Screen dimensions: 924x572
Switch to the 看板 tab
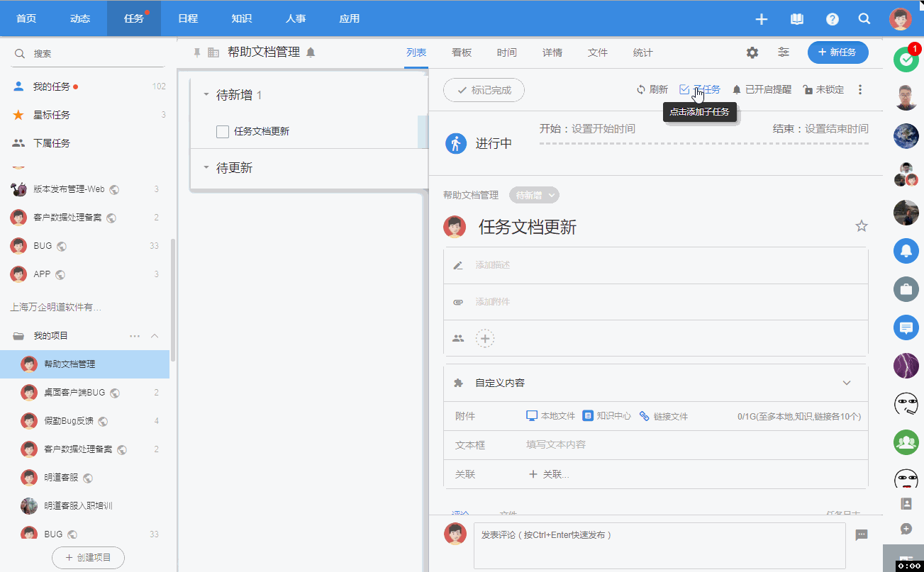(462, 52)
